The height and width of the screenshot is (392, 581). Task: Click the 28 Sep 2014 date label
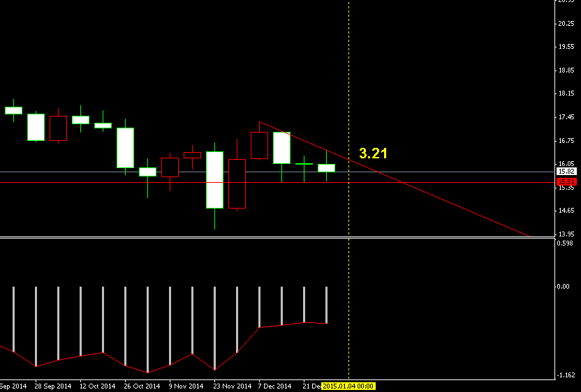52,386
